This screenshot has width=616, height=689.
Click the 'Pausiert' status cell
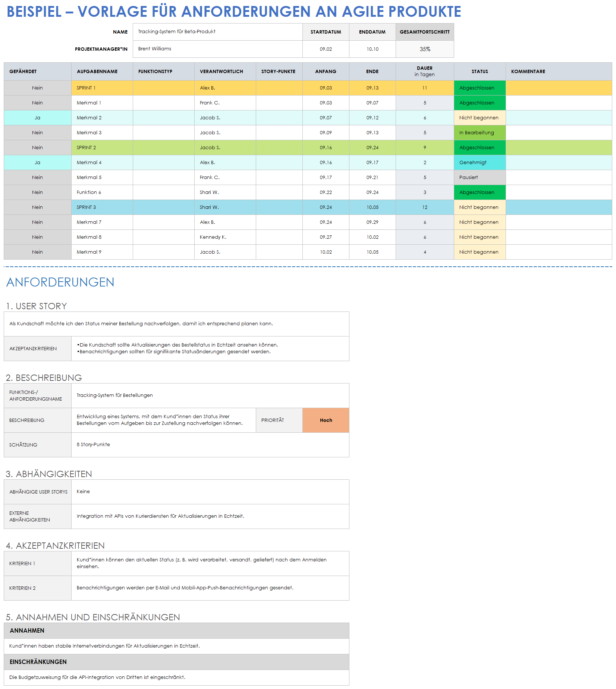[480, 177]
